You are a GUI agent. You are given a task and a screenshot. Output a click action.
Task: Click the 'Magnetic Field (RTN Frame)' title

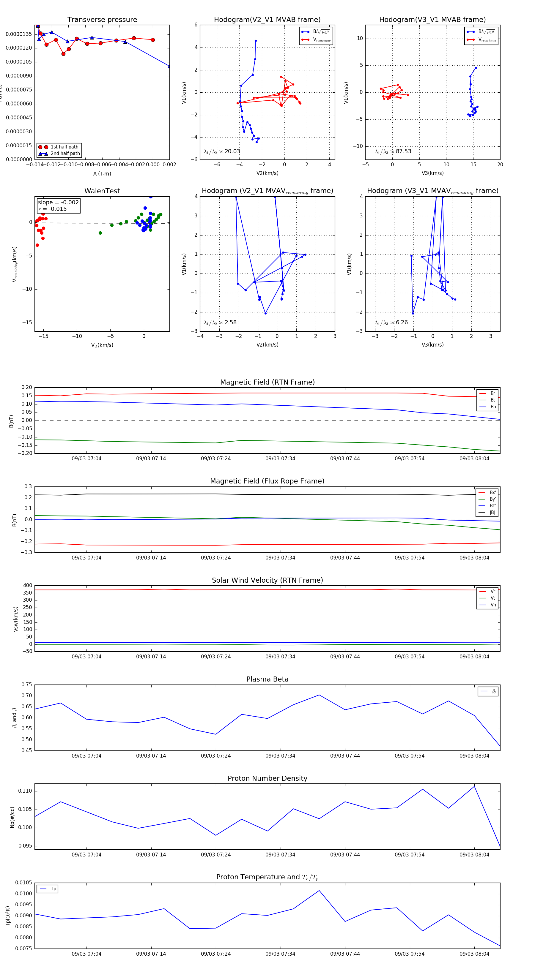(267, 382)
